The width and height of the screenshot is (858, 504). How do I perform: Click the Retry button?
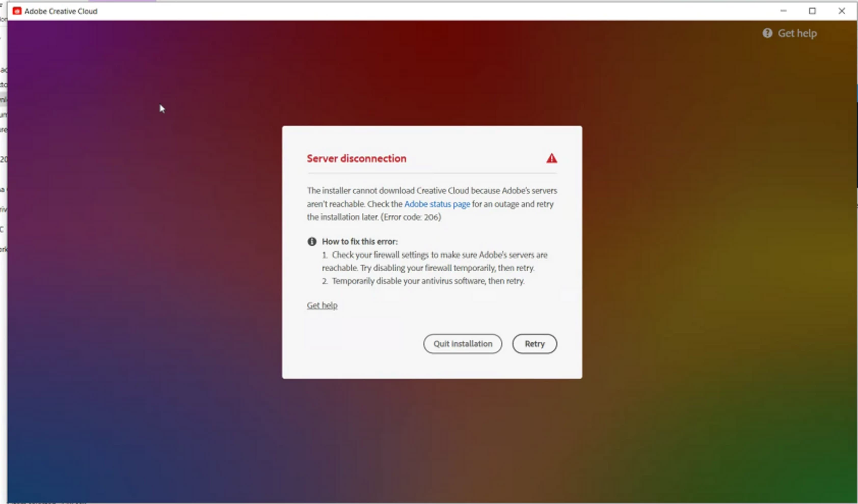[x=534, y=344]
